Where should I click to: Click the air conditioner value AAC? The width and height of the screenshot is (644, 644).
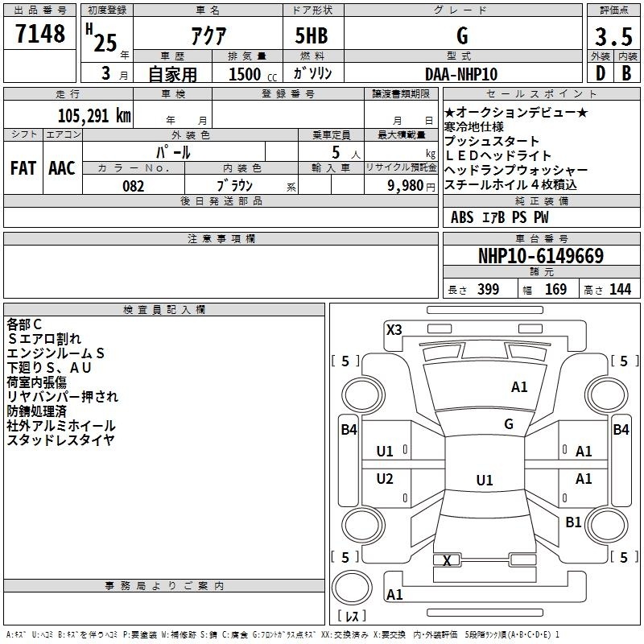coord(62,168)
